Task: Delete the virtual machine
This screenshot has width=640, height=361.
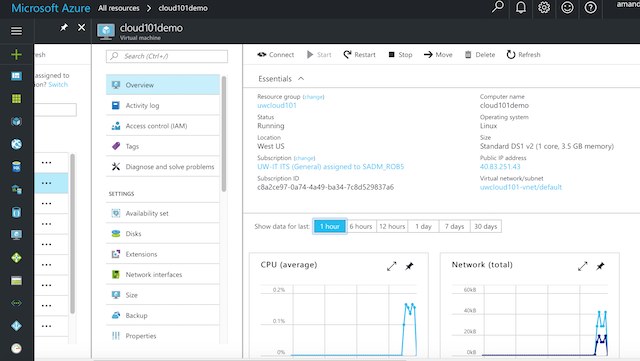Action: 480,55
